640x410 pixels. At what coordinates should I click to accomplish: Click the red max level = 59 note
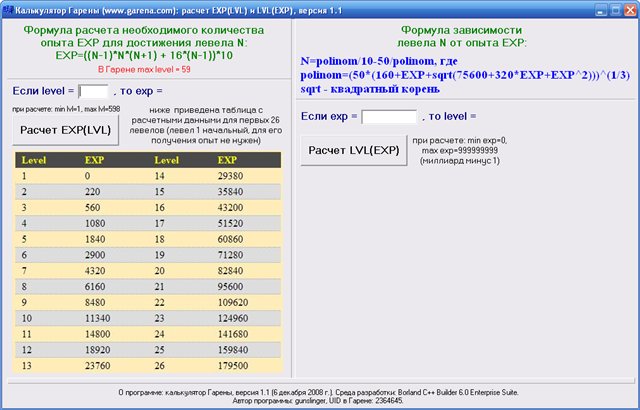click(144, 69)
